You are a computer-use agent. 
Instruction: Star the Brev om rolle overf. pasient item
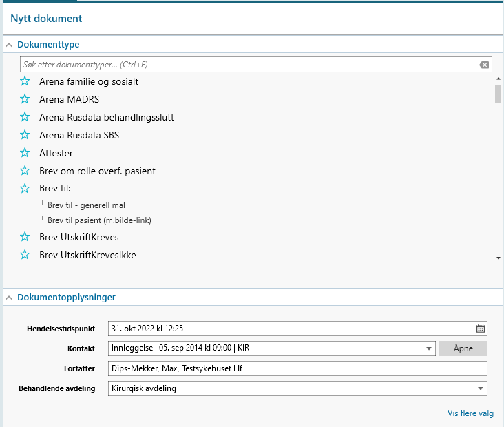pyautogui.click(x=25, y=171)
